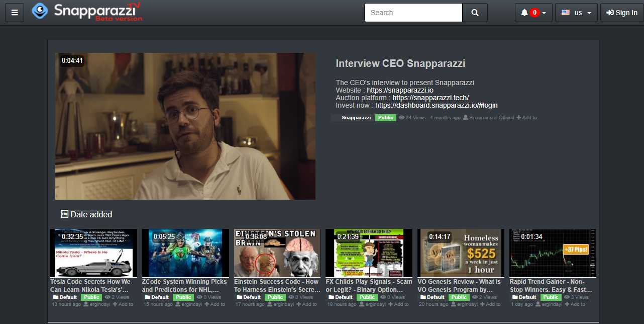Click Add to on the CEO interview
The width and height of the screenshot is (644, 324).
tap(527, 118)
